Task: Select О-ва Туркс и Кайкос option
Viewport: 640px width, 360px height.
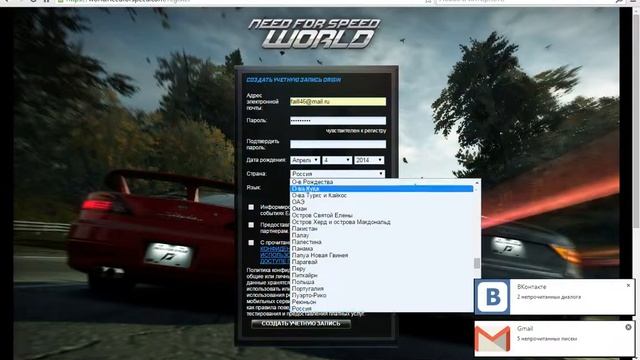Action: (x=382, y=195)
